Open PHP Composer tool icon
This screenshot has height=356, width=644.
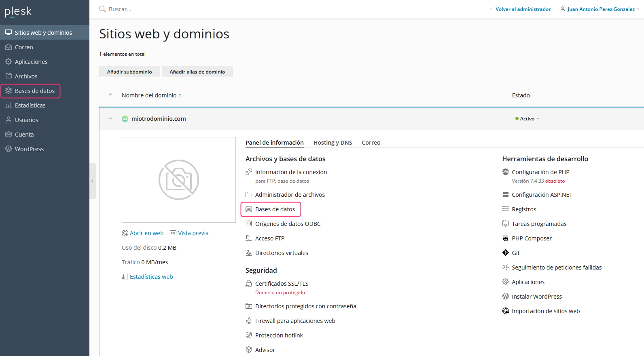505,238
